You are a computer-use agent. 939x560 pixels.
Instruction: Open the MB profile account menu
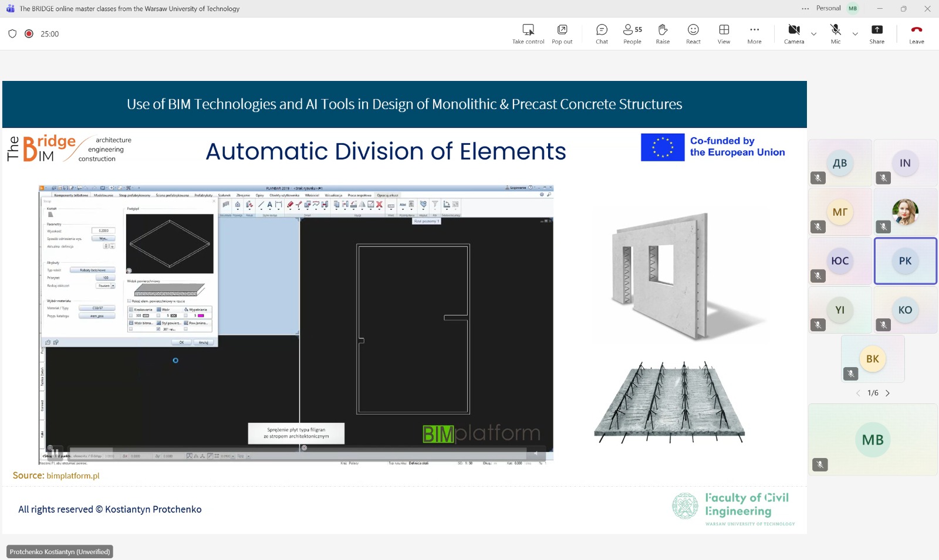853,8
